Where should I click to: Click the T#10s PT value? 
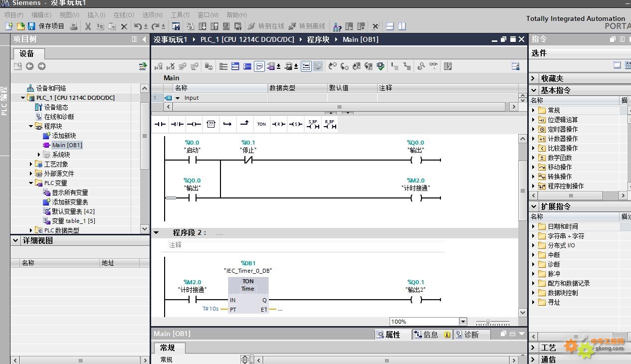tap(210, 309)
